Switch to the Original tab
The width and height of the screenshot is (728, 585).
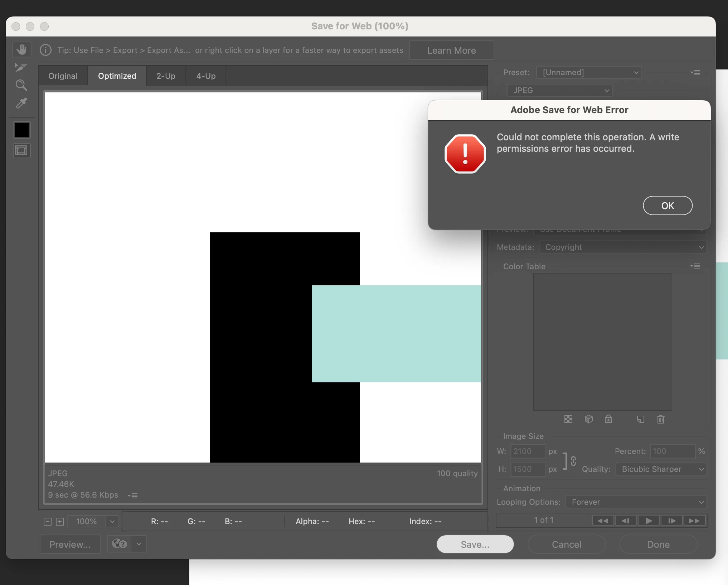(63, 76)
